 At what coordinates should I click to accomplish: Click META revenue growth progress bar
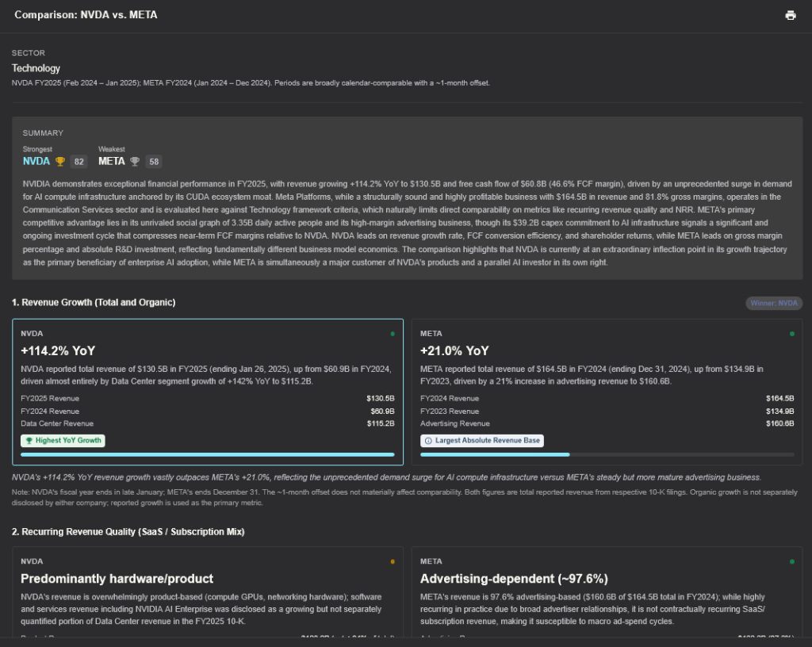[x=607, y=454]
